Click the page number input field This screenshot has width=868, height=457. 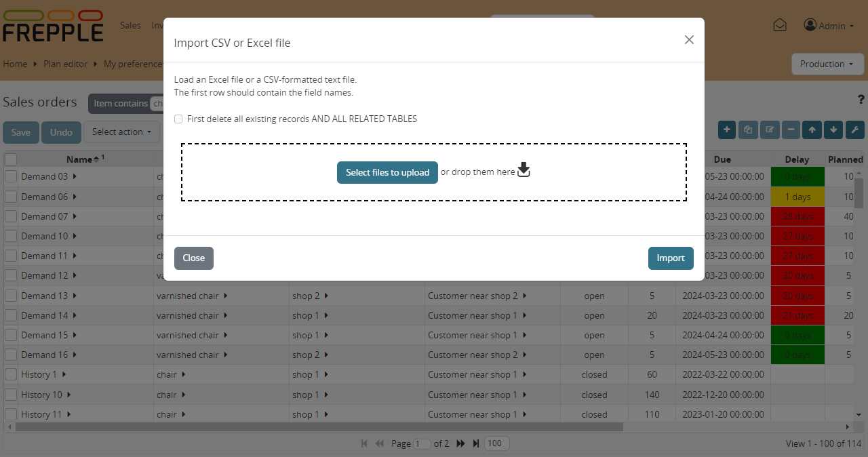pos(422,443)
